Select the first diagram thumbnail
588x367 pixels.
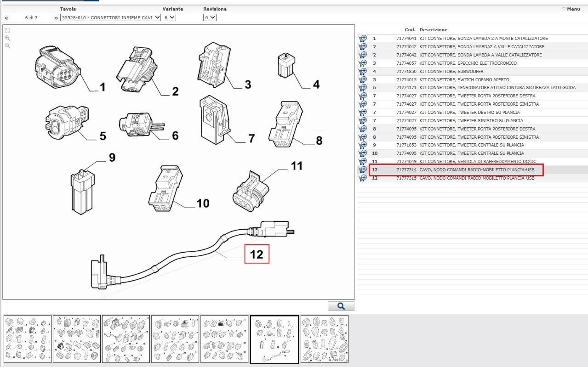point(28,339)
